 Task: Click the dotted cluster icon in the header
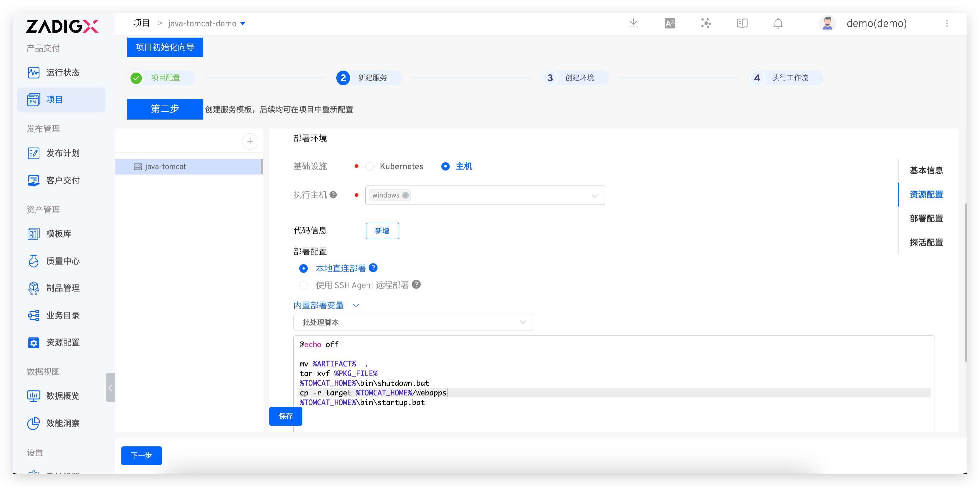pyautogui.click(x=706, y=23)
